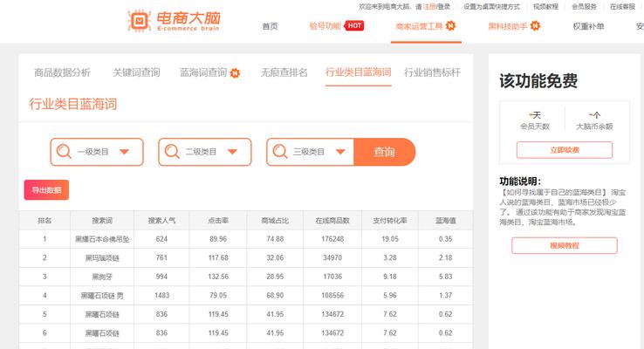Click online products value 17036
Image resolution: width=644 pixels, height=349 pixels.
click(x=332, y=277)
